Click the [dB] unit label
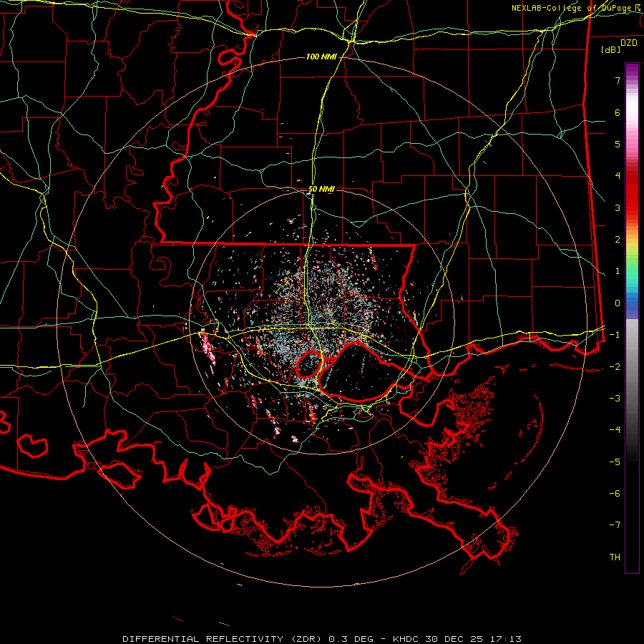Image resolution: width=644 pixels, height=644 pixels. point(610,49)
